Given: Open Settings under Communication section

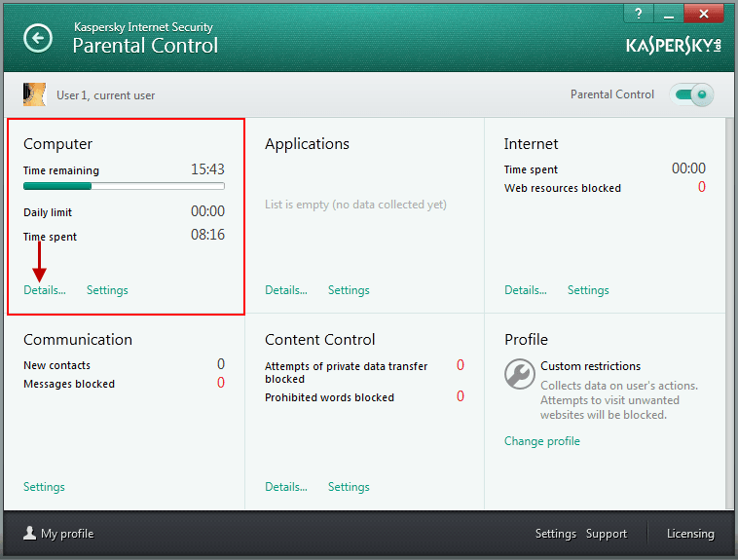Looking at the screenshot, I should click(44, 487).
